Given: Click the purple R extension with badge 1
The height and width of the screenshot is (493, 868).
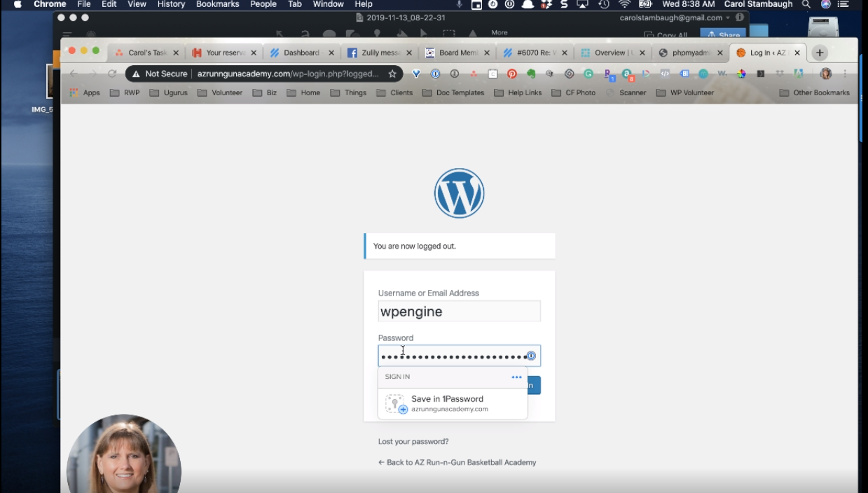Looking at the screenshot, I should coord(608,74).
